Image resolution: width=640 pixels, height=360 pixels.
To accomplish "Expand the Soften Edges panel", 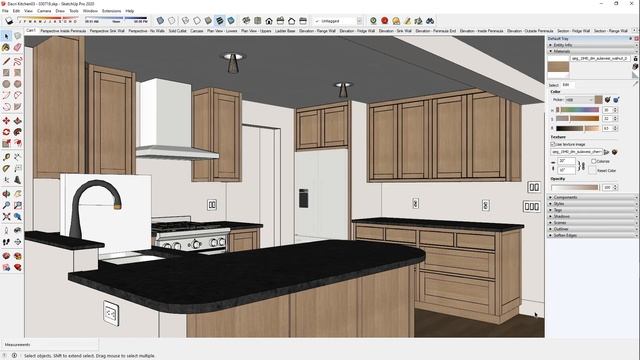I will point(593,236).
